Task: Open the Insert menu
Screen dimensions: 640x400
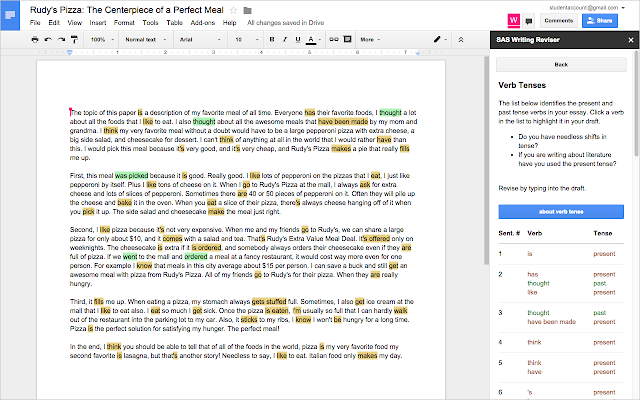Action: point(98,23)
